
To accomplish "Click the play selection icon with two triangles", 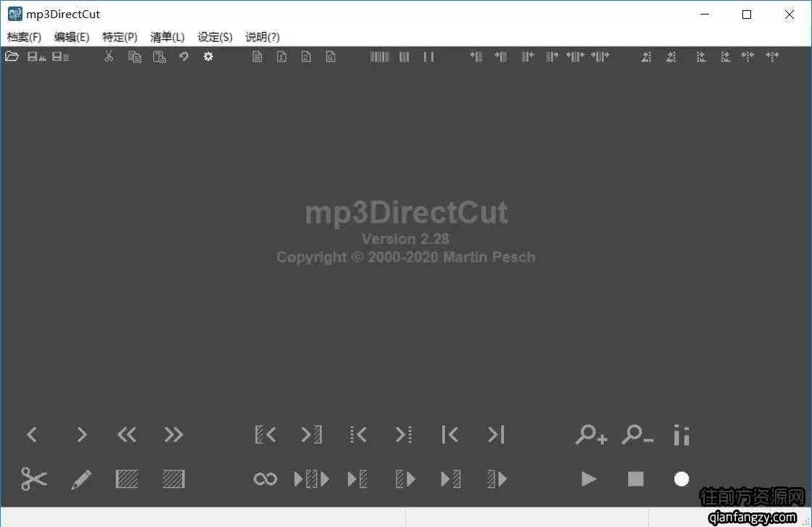I will [x=312, y=479].
